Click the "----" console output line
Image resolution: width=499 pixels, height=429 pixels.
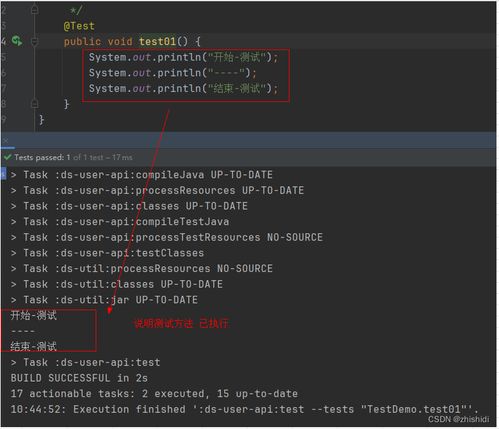(23, 331)
